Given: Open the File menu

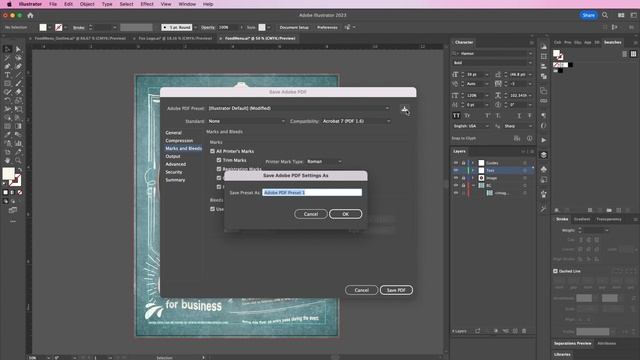Looking at the screenshot, I should tap(53, 4).
